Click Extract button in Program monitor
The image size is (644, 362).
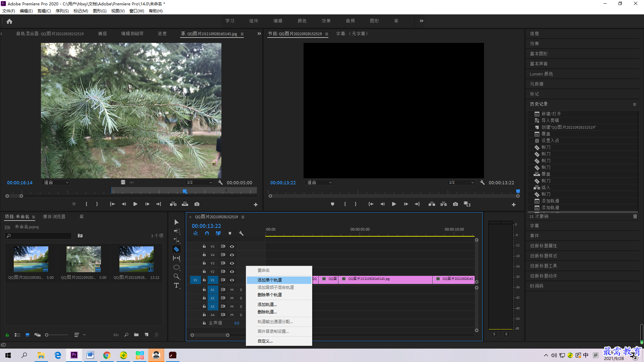click(443, 204)
